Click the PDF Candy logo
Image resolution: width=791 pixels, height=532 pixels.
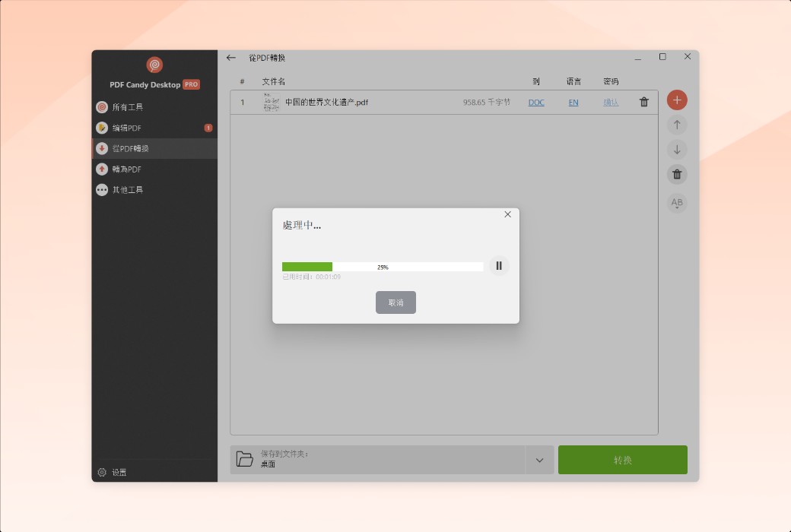tap(154, 65)
